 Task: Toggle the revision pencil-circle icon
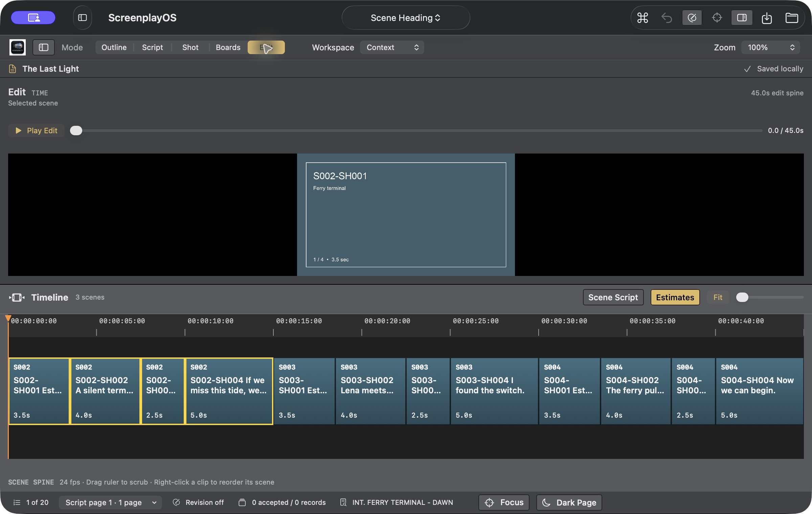[692, 18]
